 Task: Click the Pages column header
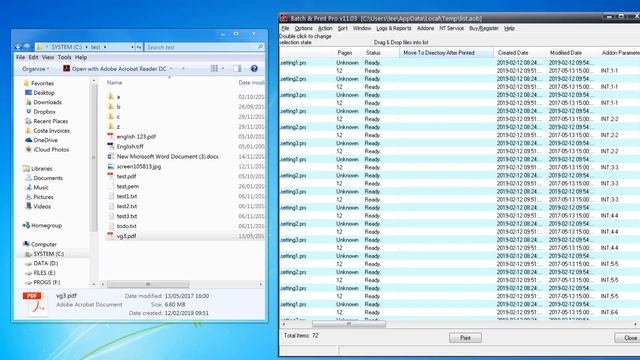(x=344, y=53)
